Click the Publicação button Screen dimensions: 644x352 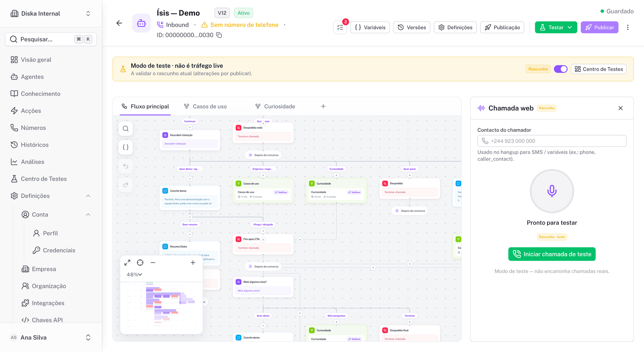tap(502, 28)
